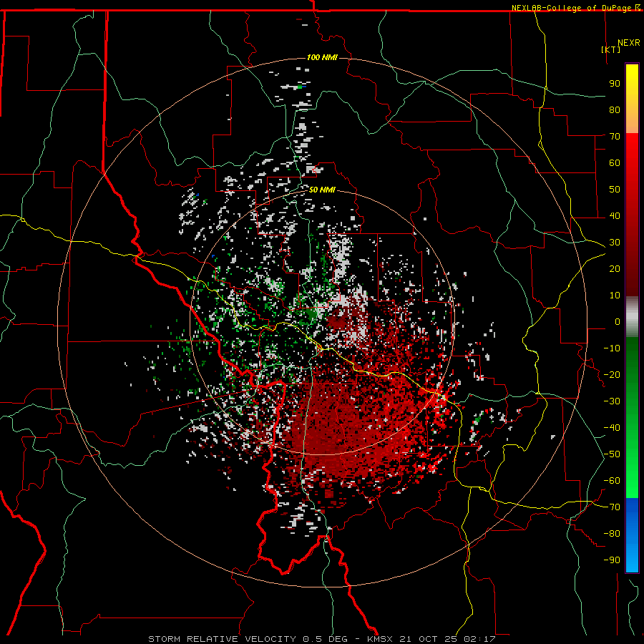
Task: Click the 50 value on the velocity scale
Action: click(x=615, y=190)
